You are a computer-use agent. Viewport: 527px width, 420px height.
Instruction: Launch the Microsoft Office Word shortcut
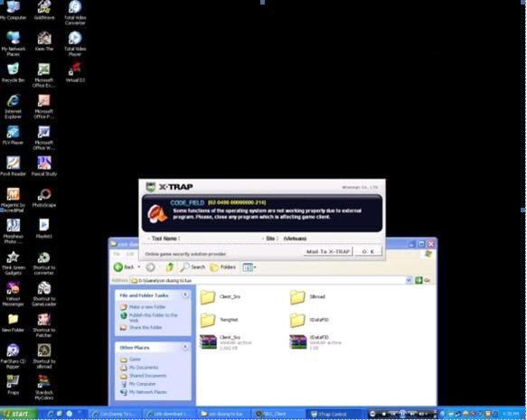pos(43,137)
